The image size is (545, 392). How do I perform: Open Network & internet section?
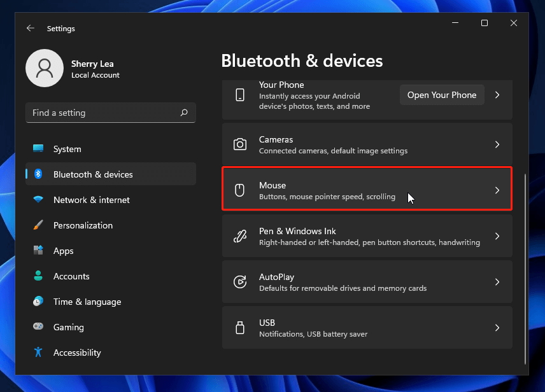(x=111, y=200)
